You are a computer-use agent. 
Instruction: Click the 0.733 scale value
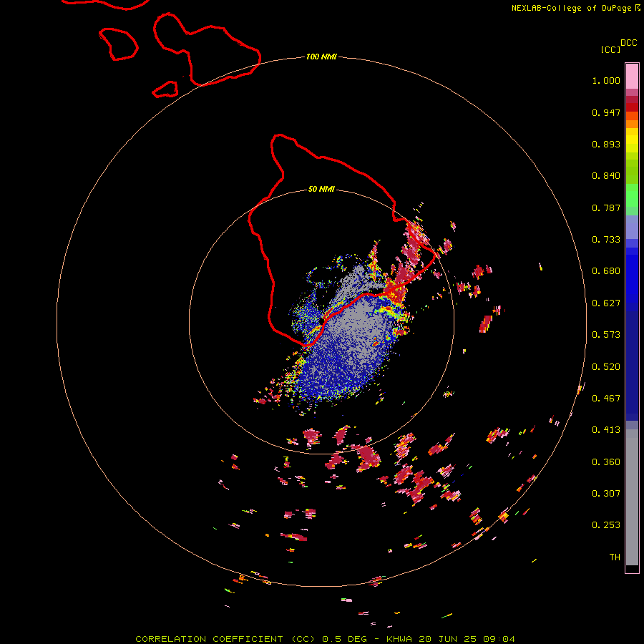click(606, 240)
